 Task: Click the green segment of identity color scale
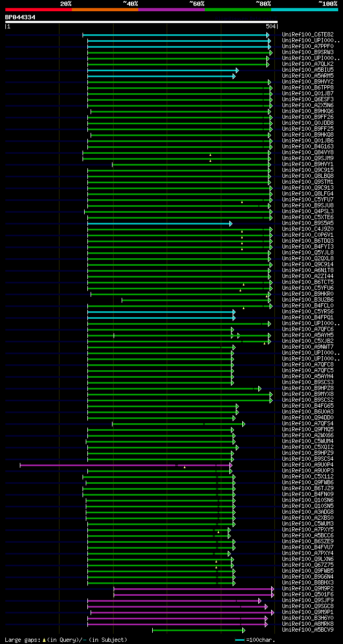tap(238, 10)
